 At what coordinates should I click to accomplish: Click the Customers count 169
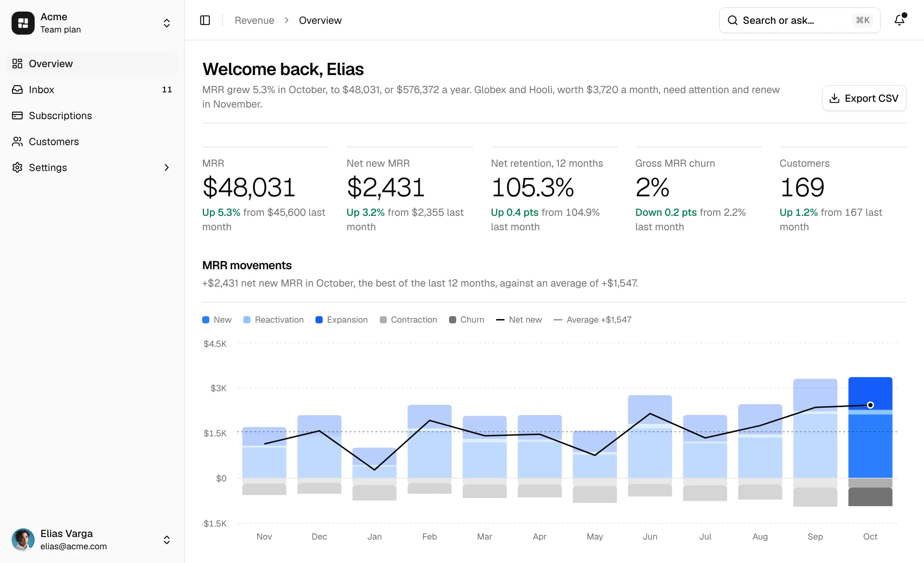(802, 187)
